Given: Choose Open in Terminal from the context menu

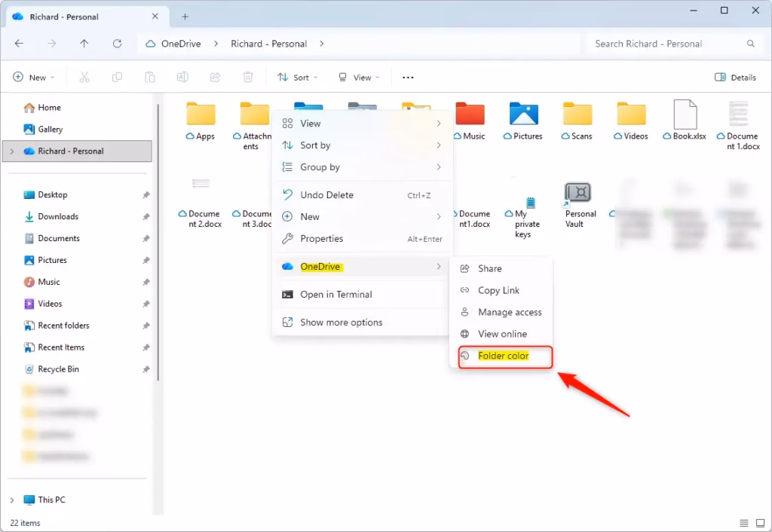Looking at the screenshot, I should coord(332,294).
